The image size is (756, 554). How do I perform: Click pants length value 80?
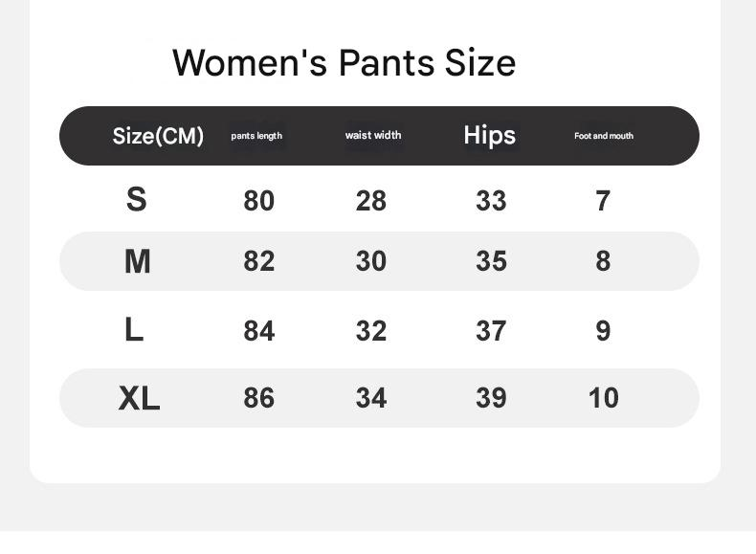[x=258, y=201]
